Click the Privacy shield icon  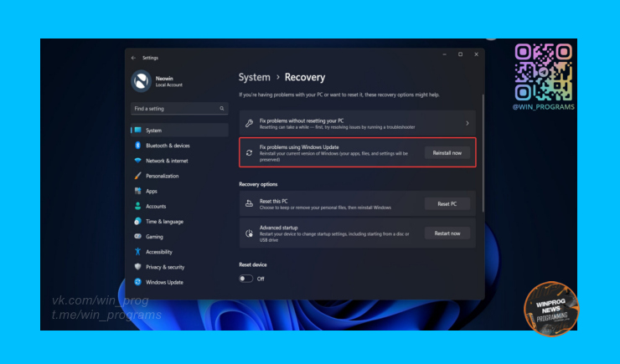tap(137, 266)
